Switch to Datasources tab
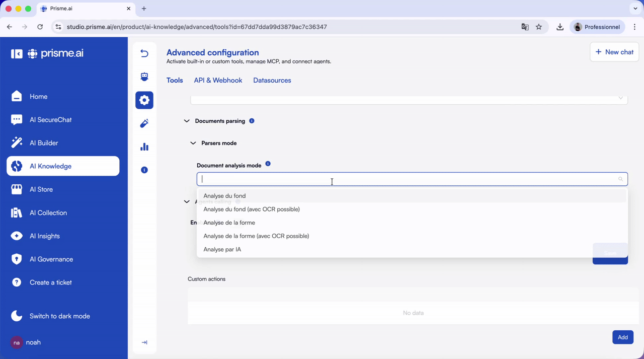The image size is (644, 359). tap(272, 80)
